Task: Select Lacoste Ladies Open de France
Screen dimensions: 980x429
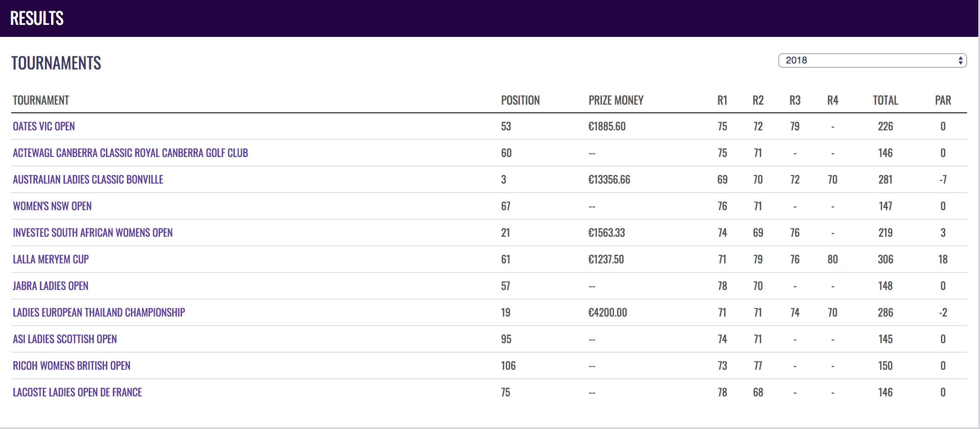Action: pyautogui.click(x=77, y=393)
